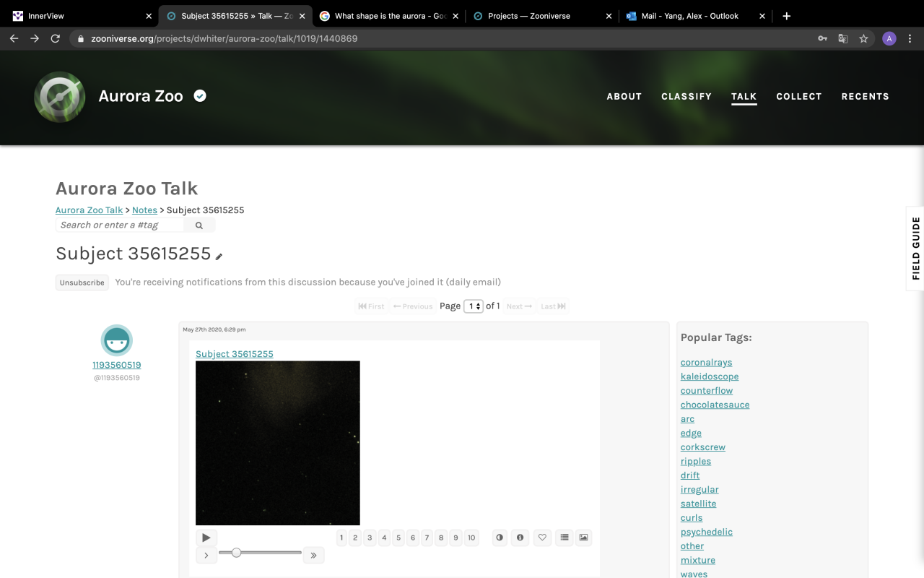Image resolution: width=924 pixels, height=578 pixels.
Task: Click the Unsubscribe button
Action: point(82,282)
